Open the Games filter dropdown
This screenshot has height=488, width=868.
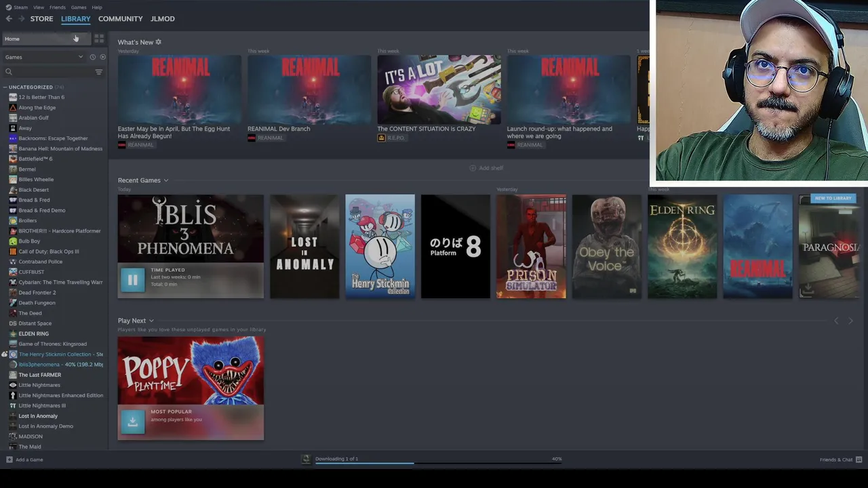44,57
